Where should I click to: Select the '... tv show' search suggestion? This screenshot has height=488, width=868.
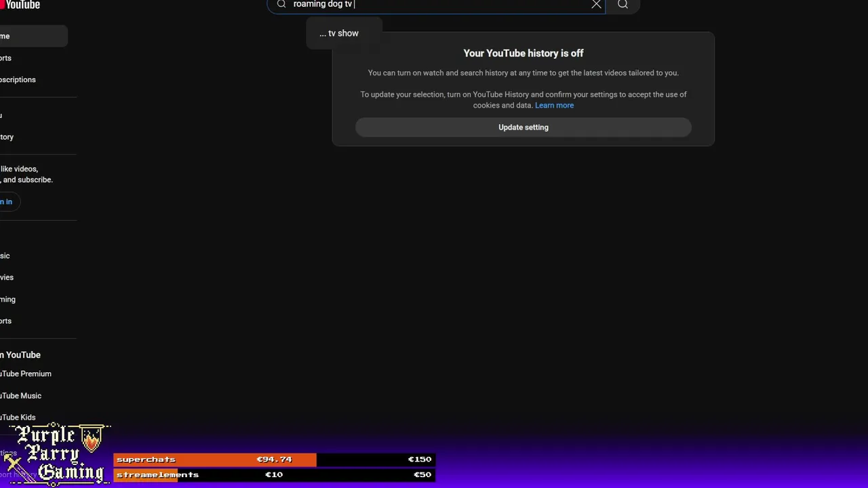[344, 33]
